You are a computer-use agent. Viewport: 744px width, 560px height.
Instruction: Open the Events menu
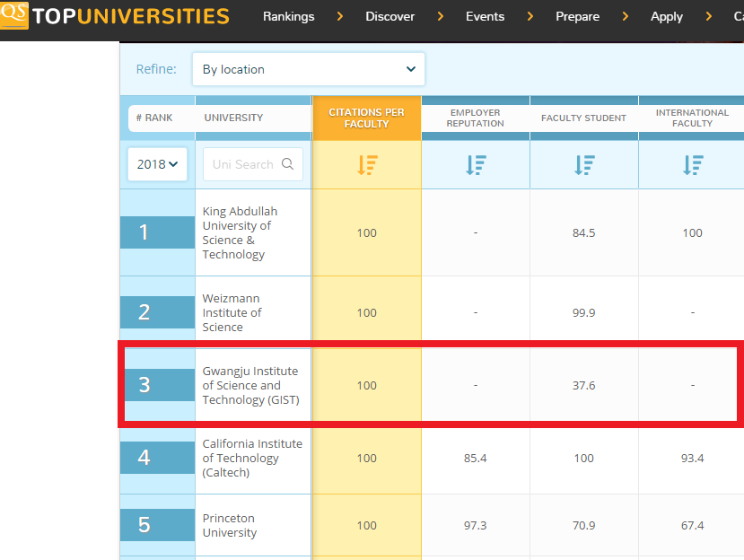tap(485, 16)
